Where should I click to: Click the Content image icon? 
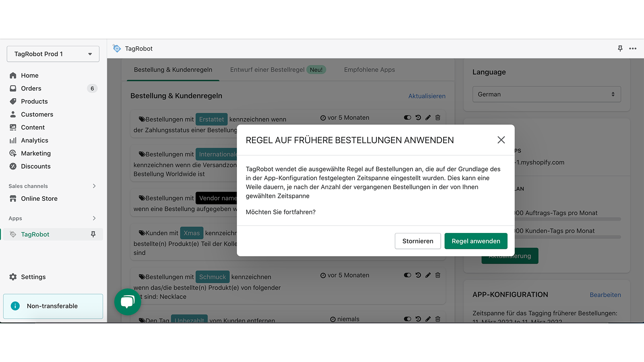click(x=13, y=127)
